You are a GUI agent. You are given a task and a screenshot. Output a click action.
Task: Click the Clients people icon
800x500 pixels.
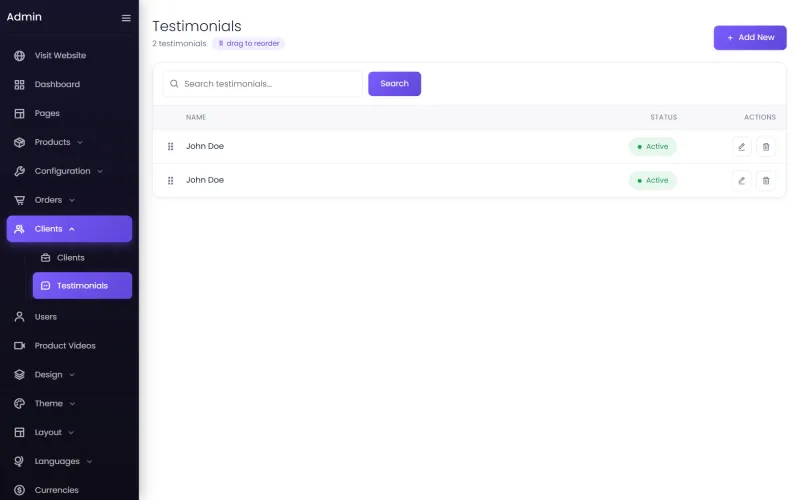[x=19, y=229]
